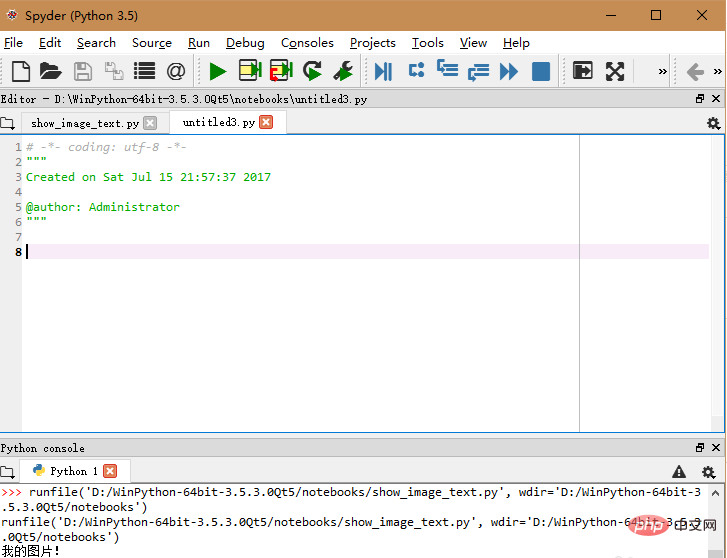Continue execution with the double arrow icon
The height and width of the screenshot is (558, 727).
click(509, 72)
